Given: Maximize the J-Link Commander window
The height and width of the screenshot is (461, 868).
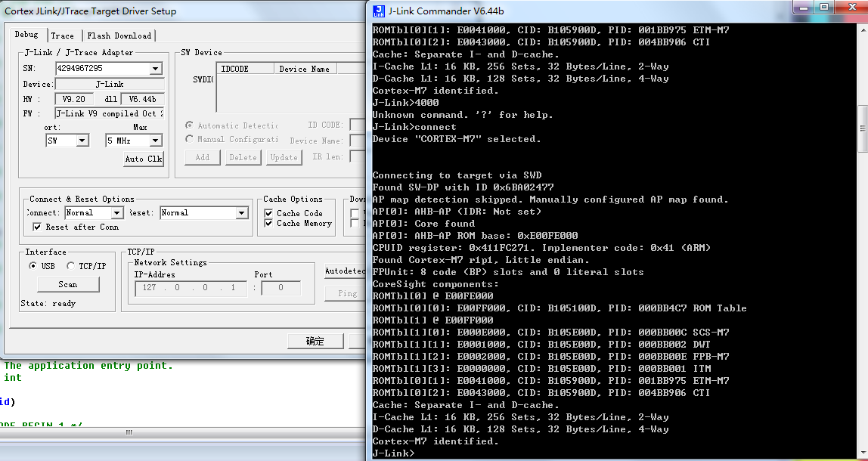Looking at the screenshot, I should pos(825,7).
